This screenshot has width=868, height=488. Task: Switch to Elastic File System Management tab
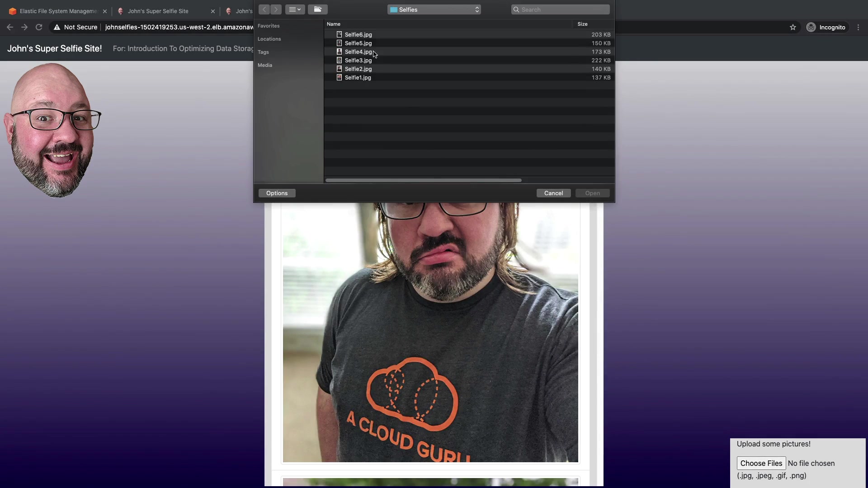coord(58,11)
